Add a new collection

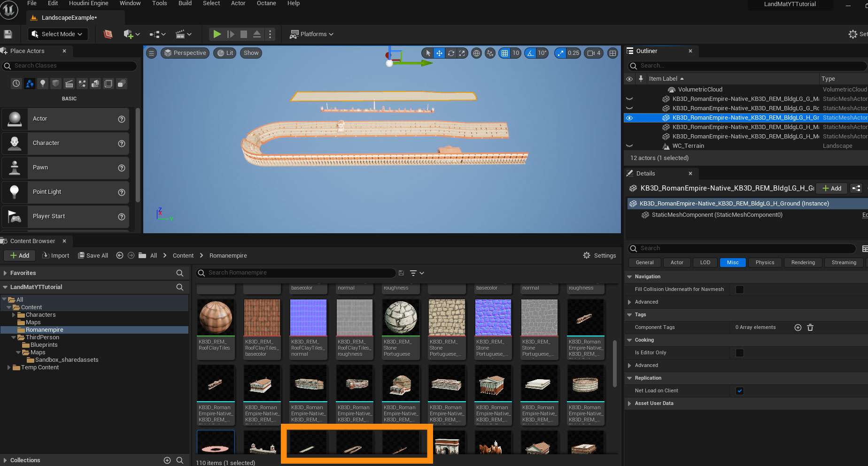tap(167, 460)
